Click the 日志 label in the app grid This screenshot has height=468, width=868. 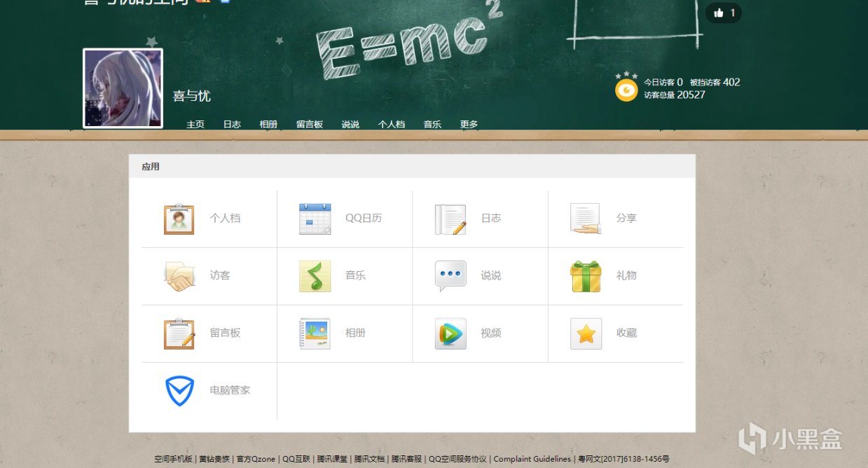coord(491,218)
